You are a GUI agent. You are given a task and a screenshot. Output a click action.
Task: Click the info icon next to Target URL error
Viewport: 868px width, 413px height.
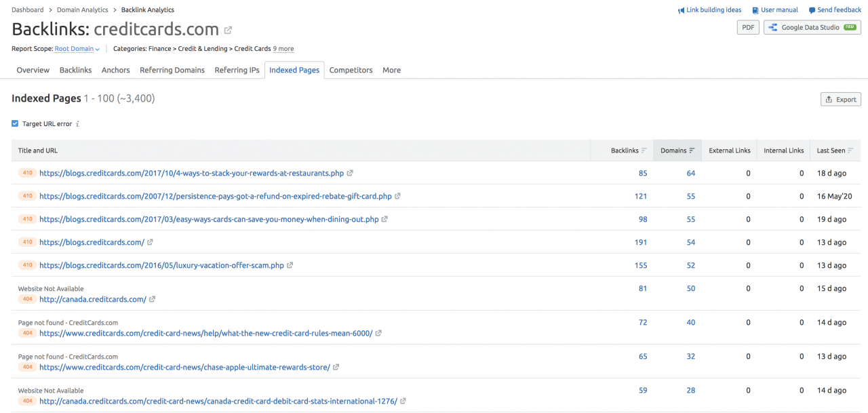78,124
